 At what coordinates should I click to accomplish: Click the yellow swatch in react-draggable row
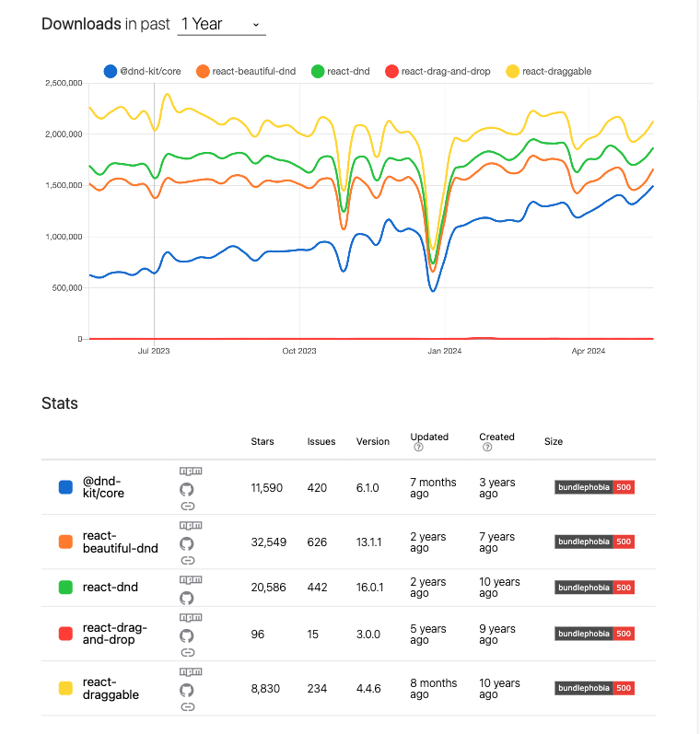65,688
